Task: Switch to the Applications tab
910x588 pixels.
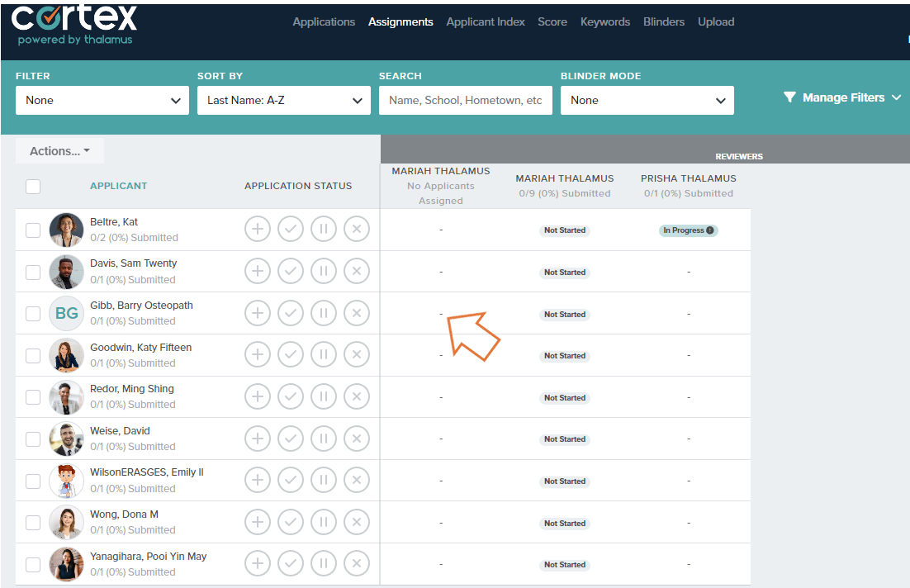Action: pos(324,21)
